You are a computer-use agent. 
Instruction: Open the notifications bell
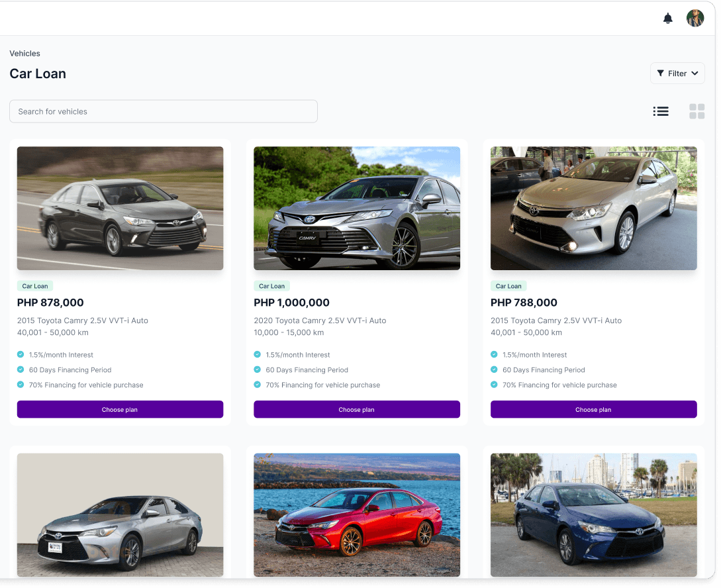point(668,19)
